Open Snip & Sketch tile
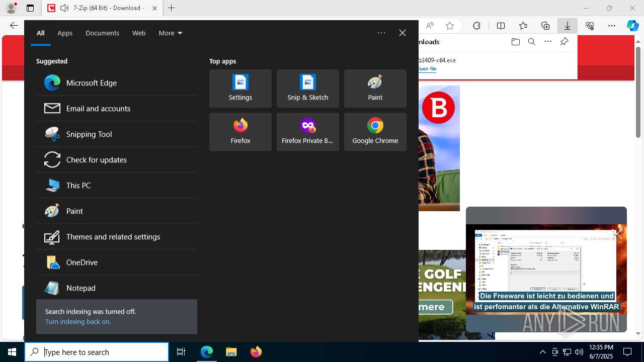Viewport: 644px width, 362px height. tap(308, 88)
